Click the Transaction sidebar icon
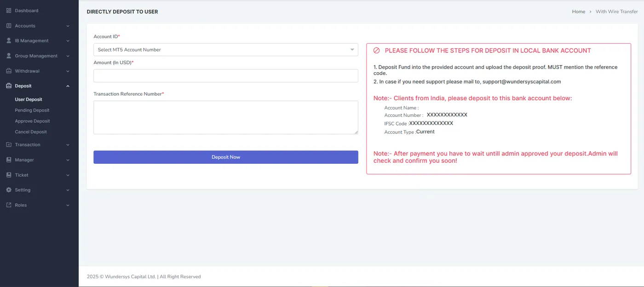 9,145
